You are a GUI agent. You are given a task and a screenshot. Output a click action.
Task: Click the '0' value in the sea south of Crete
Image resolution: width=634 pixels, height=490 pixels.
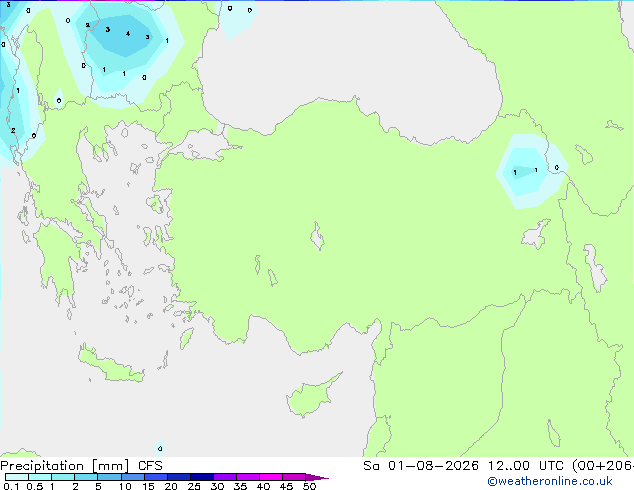click(160, 448)
